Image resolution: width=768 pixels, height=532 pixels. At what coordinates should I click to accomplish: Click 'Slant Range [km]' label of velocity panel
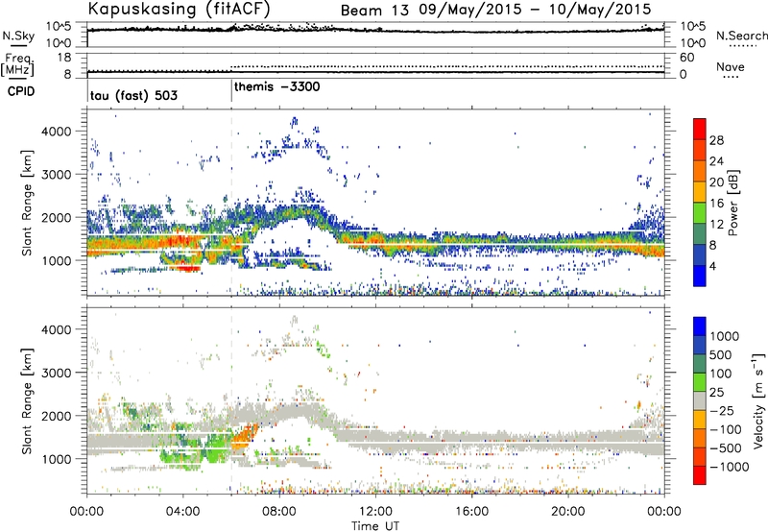(x=27, y=400)
